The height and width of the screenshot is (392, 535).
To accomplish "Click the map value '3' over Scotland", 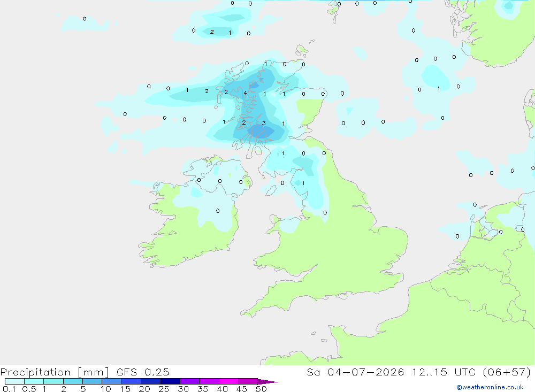I will pos(264,123).
